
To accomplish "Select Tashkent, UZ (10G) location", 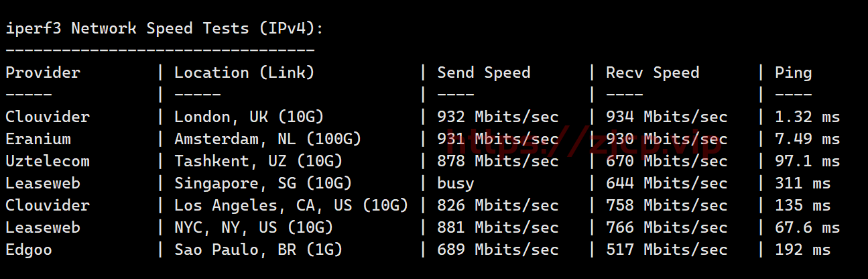I will click(x=259, y=162).
